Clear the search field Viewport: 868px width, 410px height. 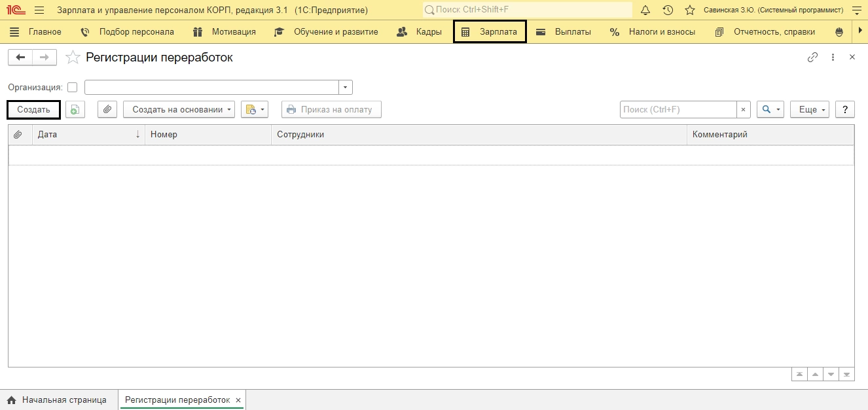point(744,110)
